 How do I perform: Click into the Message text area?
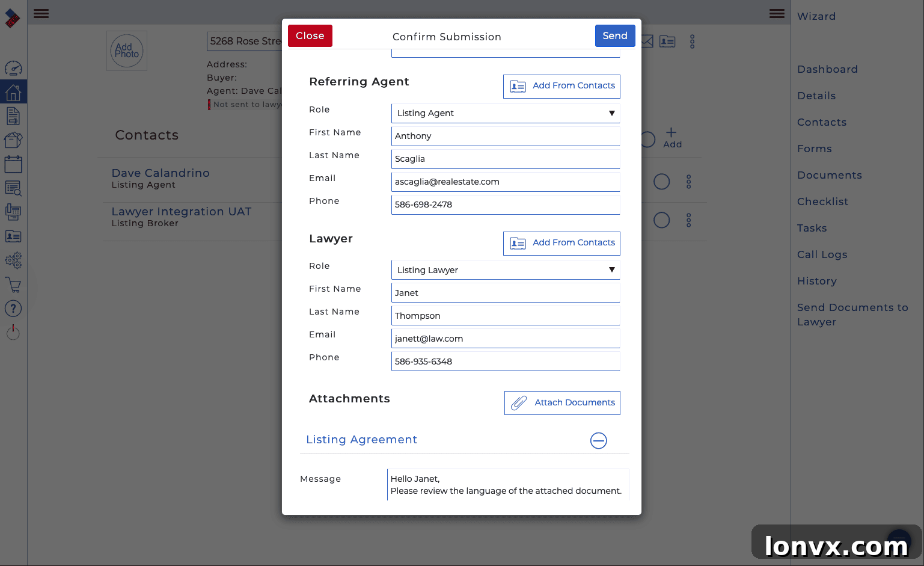[508, 485]
